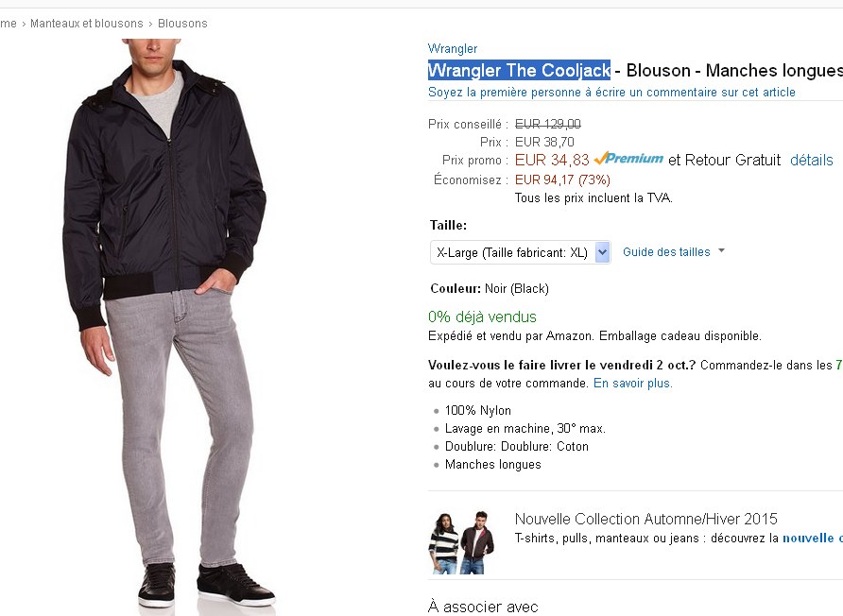
Task: Follow the bold nouvelle collection link
Action: [811, 539]
